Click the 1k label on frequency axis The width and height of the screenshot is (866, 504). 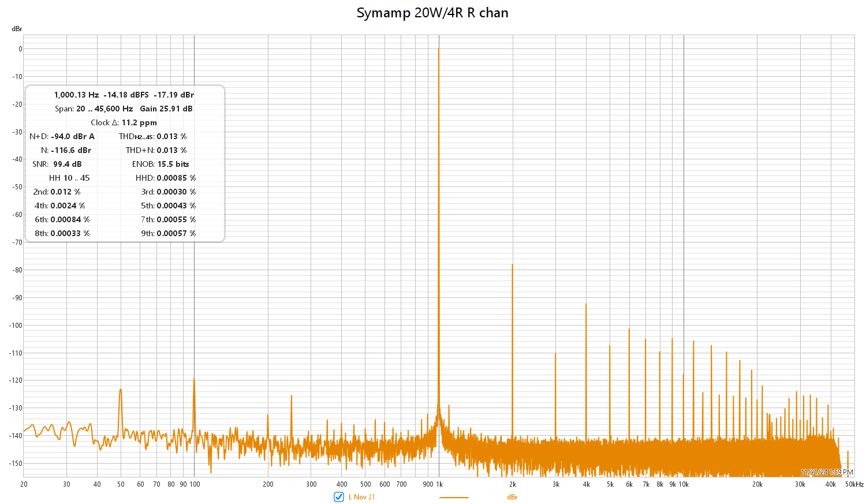coord(439,484)
